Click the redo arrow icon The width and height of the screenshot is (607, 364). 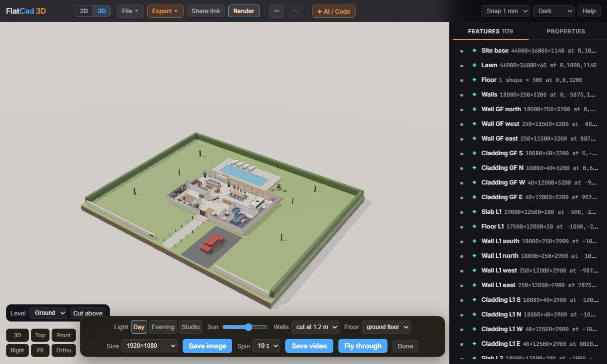pyautogui.click(x=295, y=11)
